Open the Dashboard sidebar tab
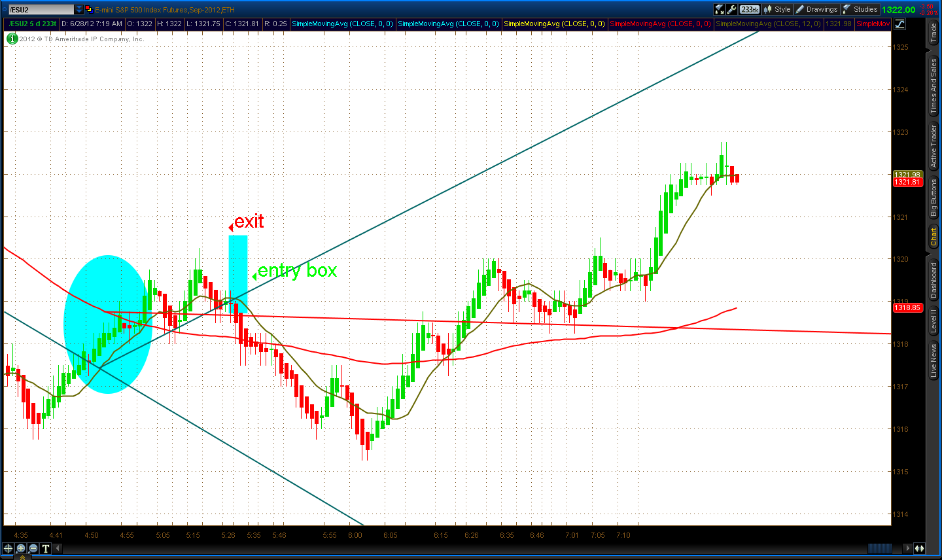The width and height of the screenshot is (942, 560). [934, 280]
